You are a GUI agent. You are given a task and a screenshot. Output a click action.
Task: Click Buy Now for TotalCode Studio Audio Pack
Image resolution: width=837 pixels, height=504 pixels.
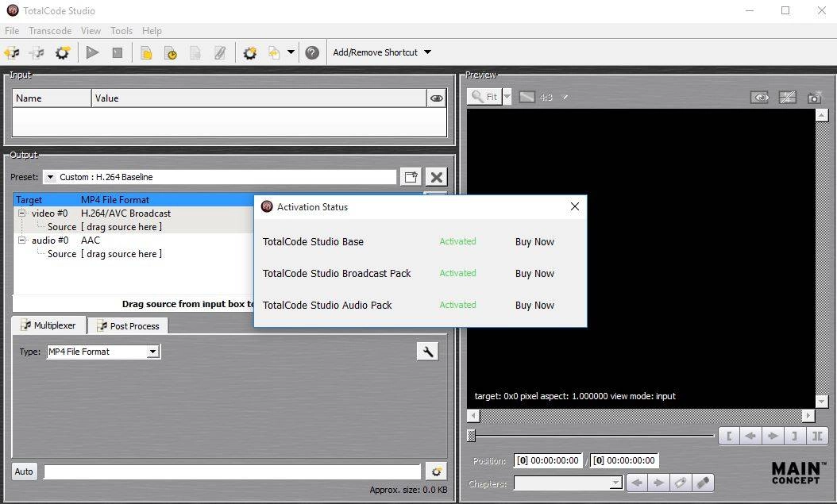click(x=534, y=305)
